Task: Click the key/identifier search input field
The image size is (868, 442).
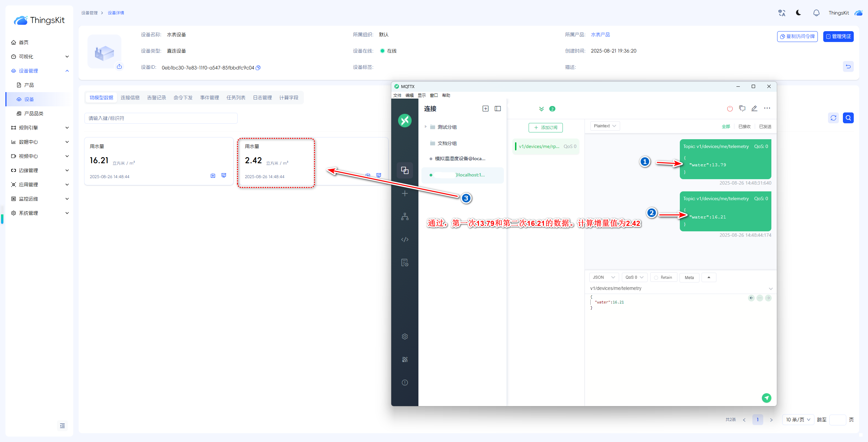Action: point(161,118)
